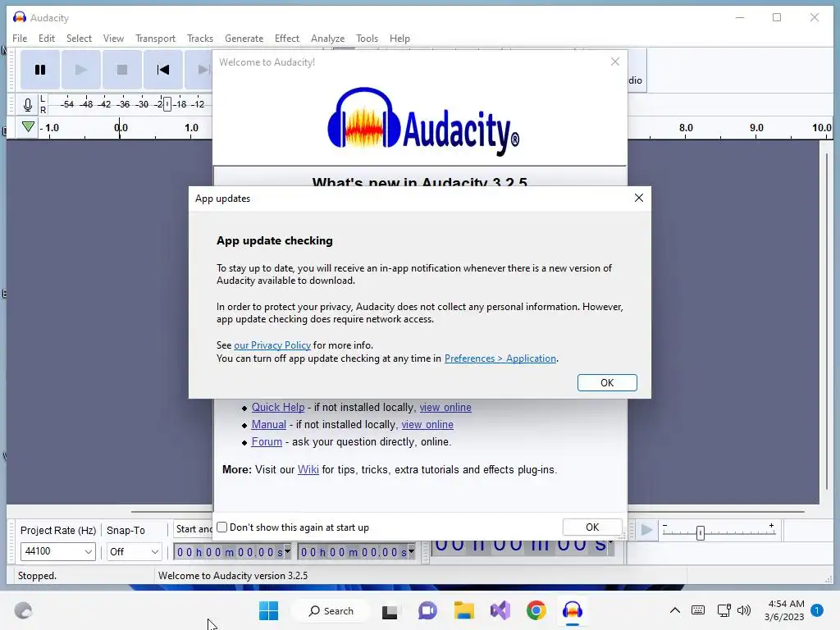Open Visual Studio from the taskbar

500,610
